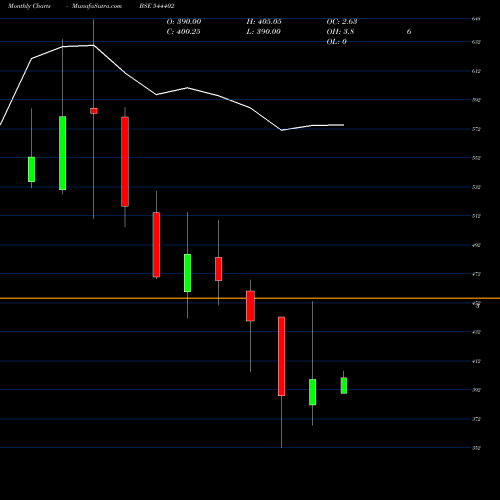The width and height of the screenshot is (500, 500).
Task: Select the 472 price axis label
Action: click(476, 274)
